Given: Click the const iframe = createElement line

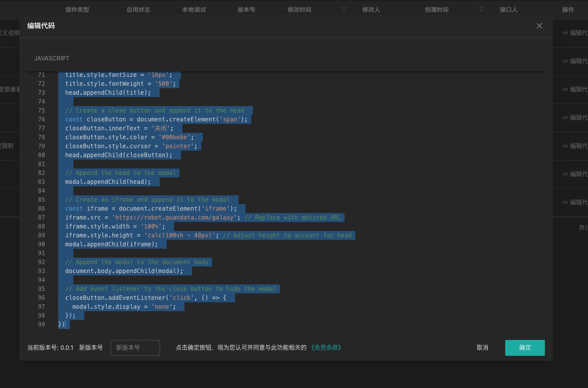Looking at the screenshot, I should pyautogui.click(x=151, y=209).
